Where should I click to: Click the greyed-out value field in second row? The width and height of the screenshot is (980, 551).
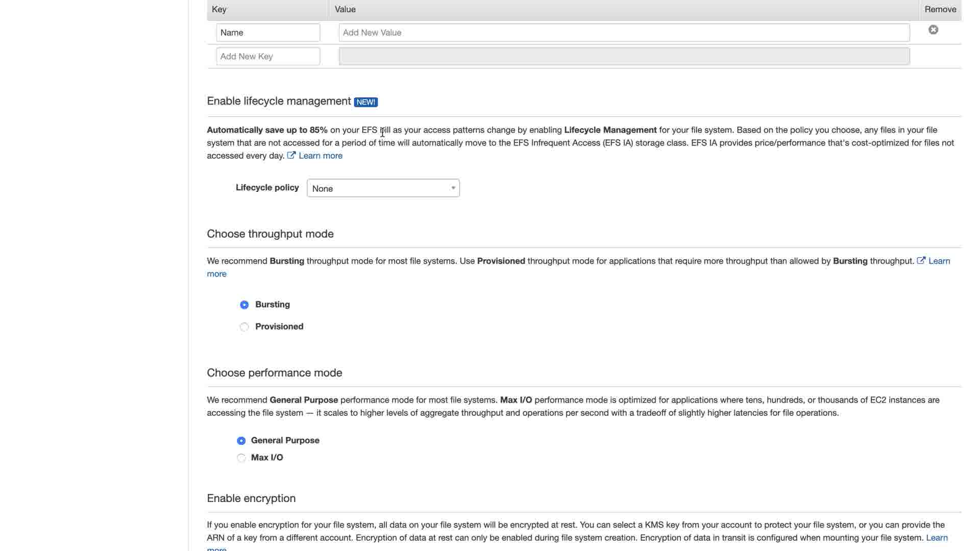tap(624, 57)
